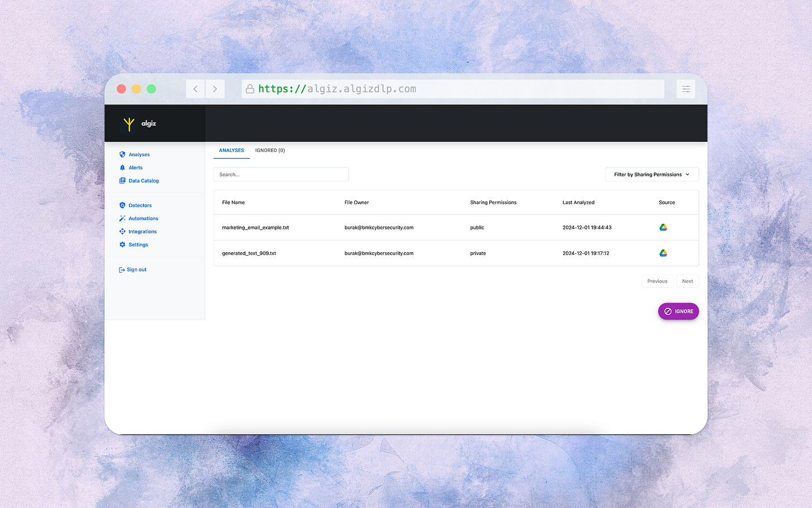Switch to the ANALYSES tab
The width and height of the screenshot is (812, 508).
click(231, 150)
